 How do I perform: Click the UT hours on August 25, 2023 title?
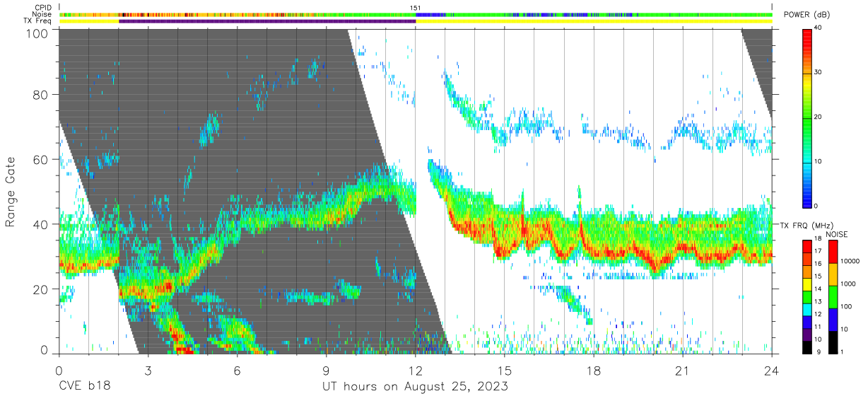point(415,386)
